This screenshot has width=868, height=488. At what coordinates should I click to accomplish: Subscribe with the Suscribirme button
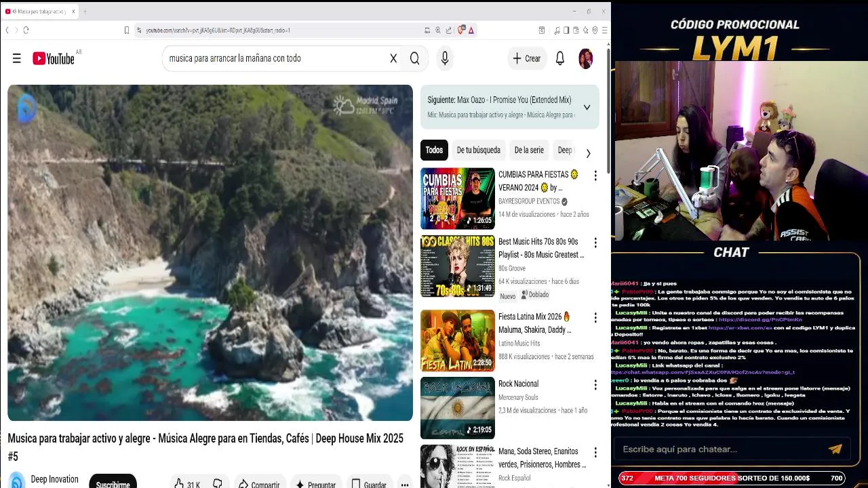(113, 483)
